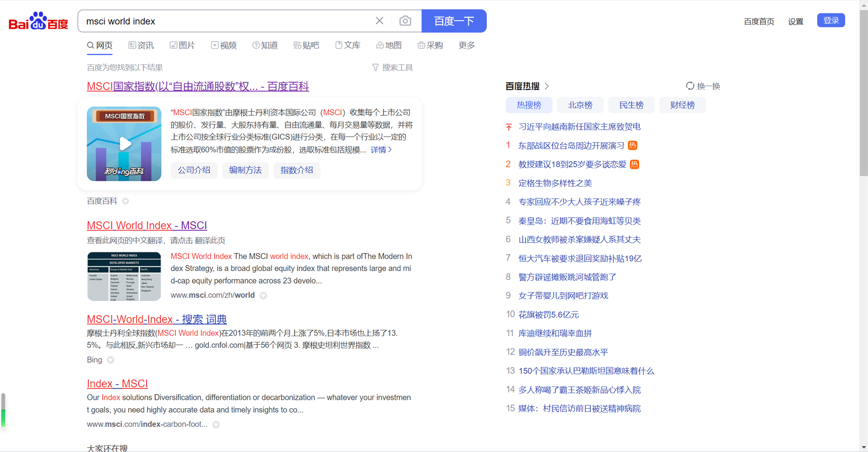The height and width of the screenshot is (452, 868).
Task: Expand the dropdown icon beside www.msci.com/zh/world
Action: coord(263,295)
